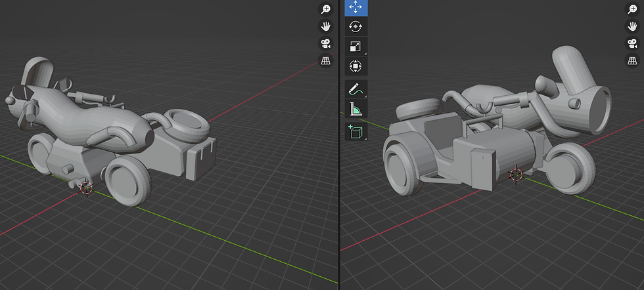Select the Transform tool in the toolbar
This screenshot has height=290, width=644.
coord(356,66)
